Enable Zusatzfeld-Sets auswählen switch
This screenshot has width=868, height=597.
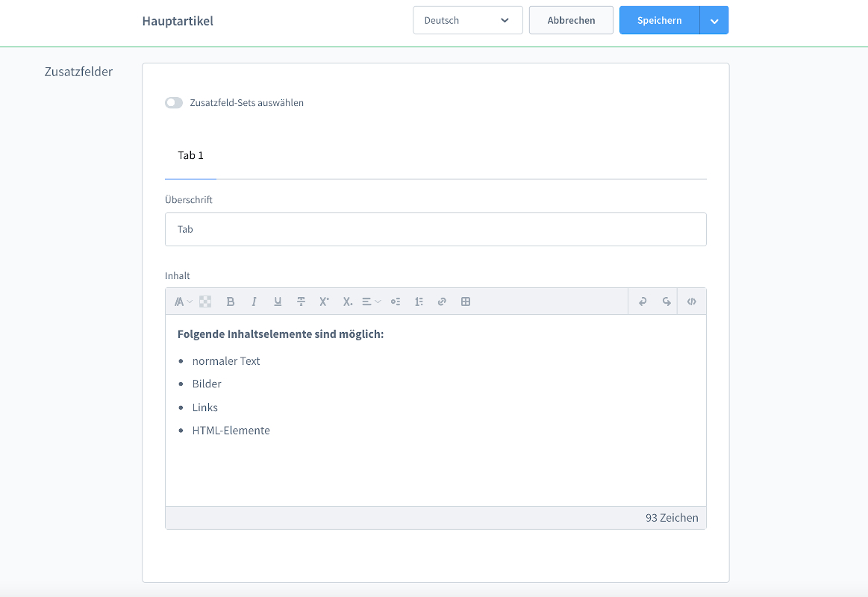[x=174, y=103]
